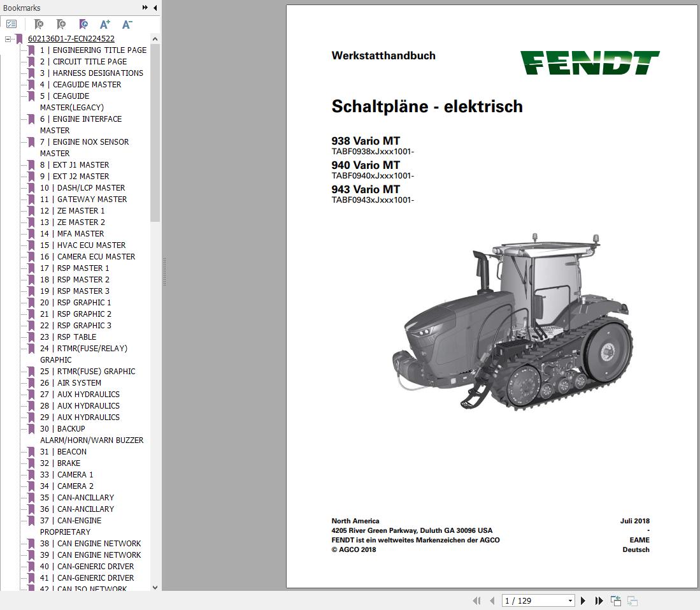This screenshot has width=700, height=610.
Task: Open bookmark 5 | CEAGUIDE MASTER(LEGACY)
Action: [x=72, y=101]
